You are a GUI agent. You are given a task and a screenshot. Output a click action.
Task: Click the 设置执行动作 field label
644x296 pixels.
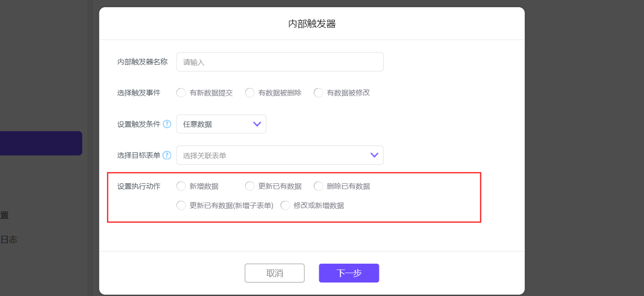click(139, 186)
